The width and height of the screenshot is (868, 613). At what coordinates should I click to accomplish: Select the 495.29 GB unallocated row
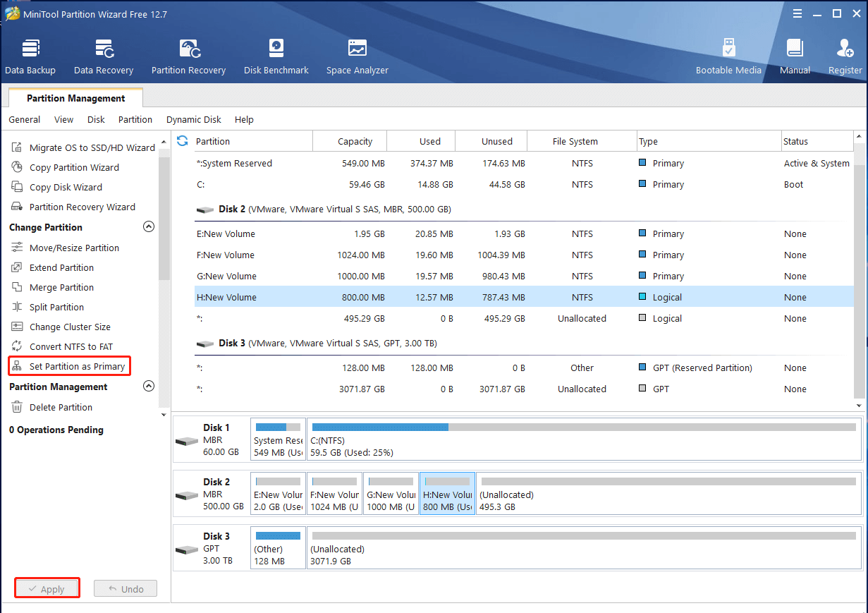coord(522,318)
